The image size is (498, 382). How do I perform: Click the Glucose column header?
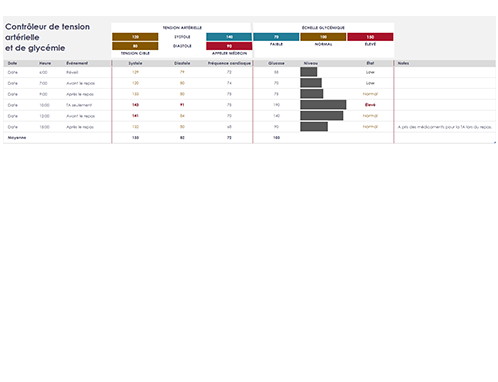(276, 63)
